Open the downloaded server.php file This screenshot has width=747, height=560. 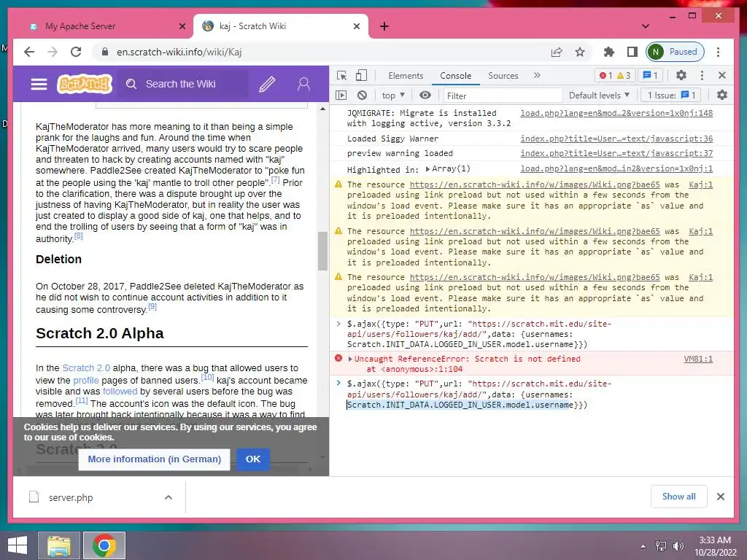(x=70, y=497)
